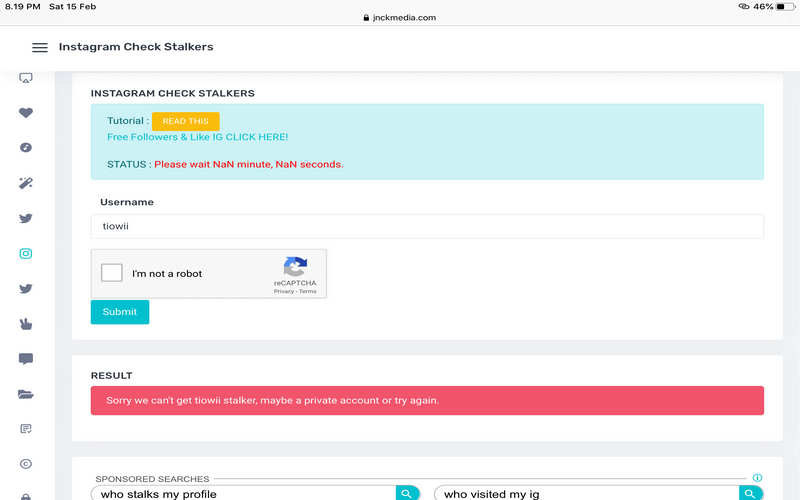Open the reCAPTCHA Terms link
800x500 pixels.
point(308,291)
